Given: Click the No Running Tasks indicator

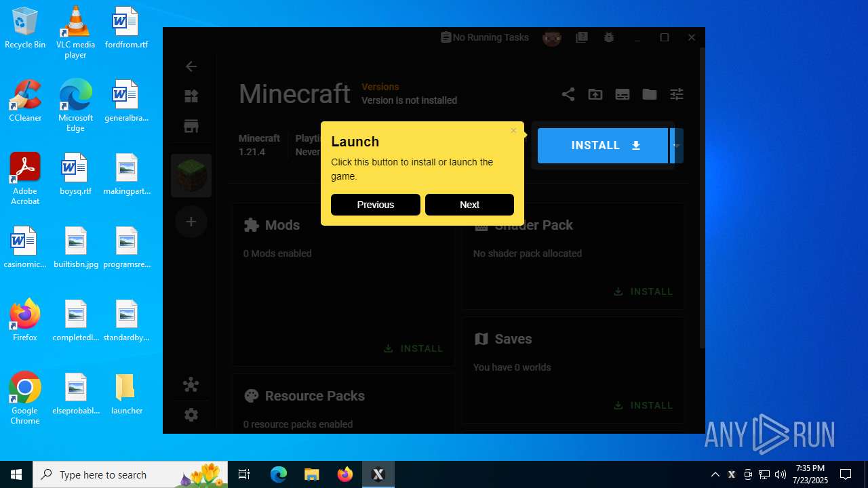Looking at the screenshot, I should pos(484,37).
